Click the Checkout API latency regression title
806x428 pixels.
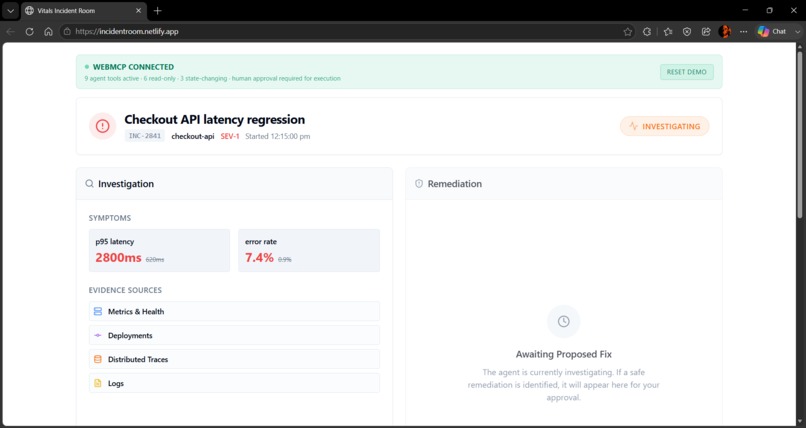coord(214,119)
